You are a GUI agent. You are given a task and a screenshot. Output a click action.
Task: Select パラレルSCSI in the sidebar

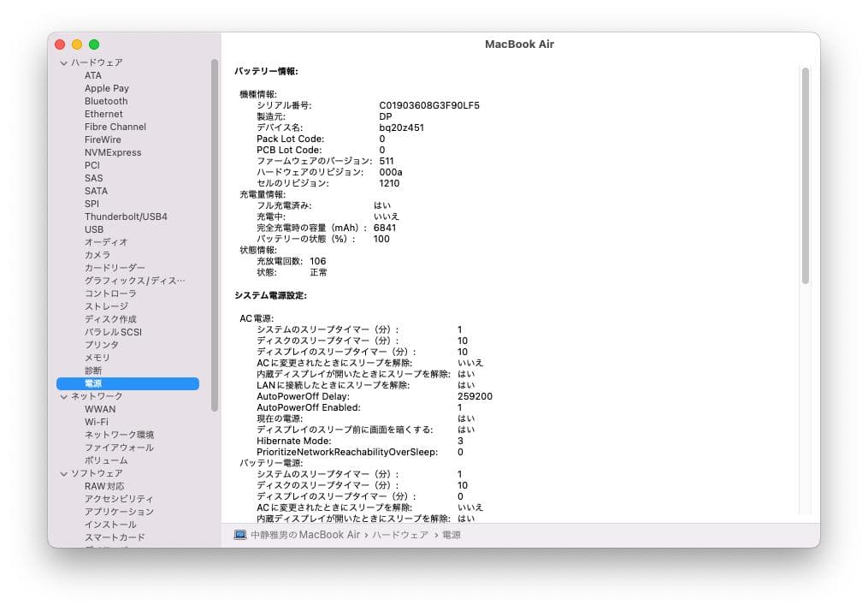(x=113, y=332)
